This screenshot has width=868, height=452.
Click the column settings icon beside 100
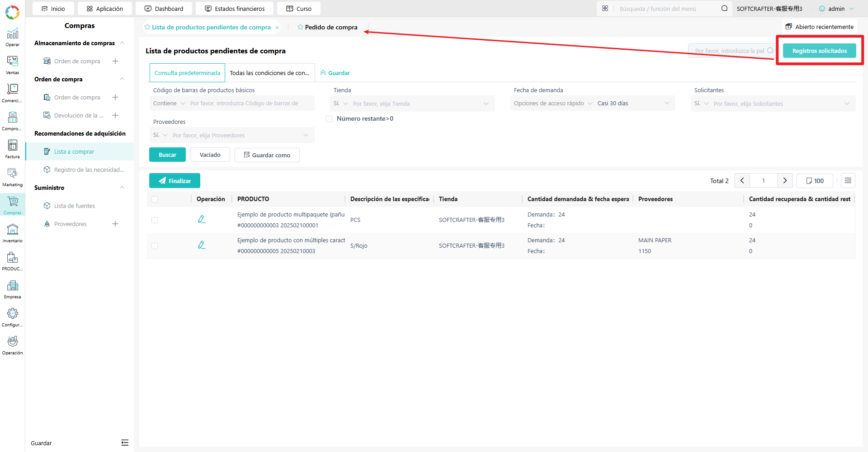(848, 181)
